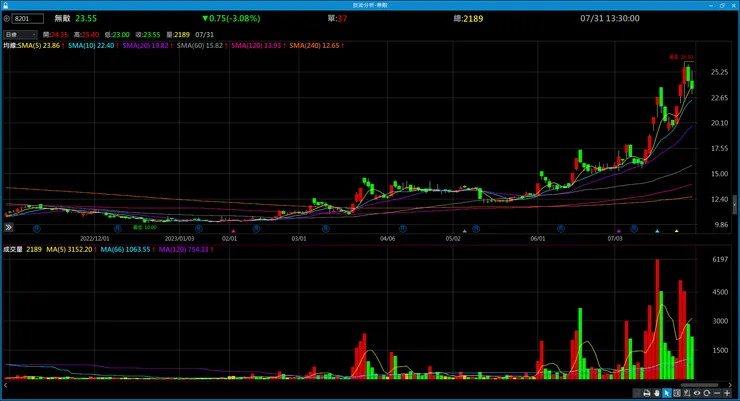Click the MA(66) 1063.55 volume label

pyautogui.click(x=128, y=250)
